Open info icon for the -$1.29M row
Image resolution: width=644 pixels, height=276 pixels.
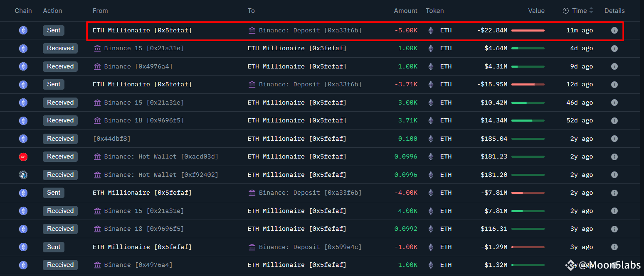614,247
